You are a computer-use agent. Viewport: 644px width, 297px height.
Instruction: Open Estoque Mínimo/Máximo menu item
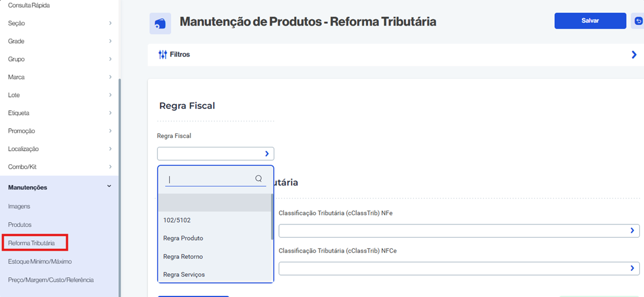click(x=40, y=262)
